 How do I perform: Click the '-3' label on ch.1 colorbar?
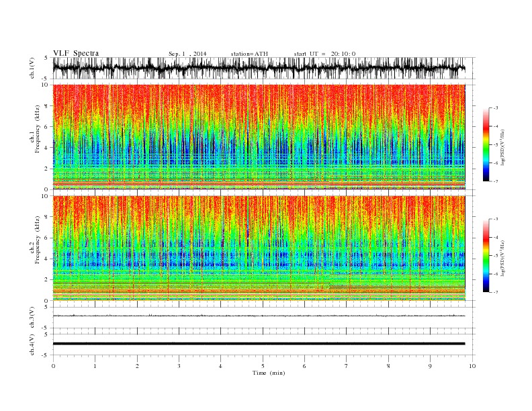495,108
